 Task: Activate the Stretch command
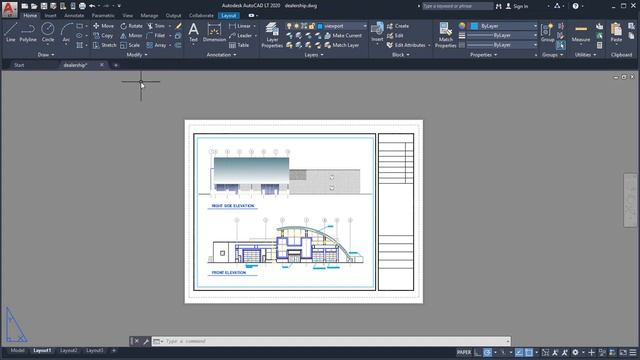(x=104, y=45)
